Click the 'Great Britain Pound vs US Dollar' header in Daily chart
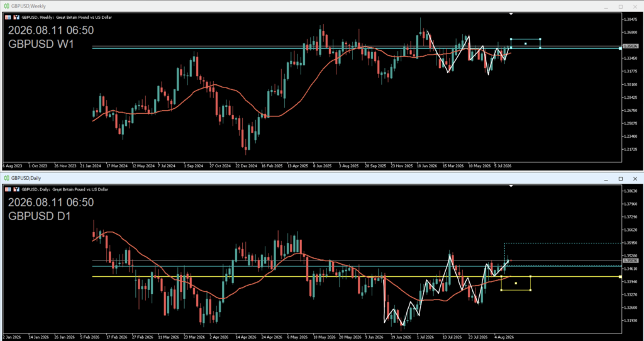This screenshot has height=341, width=644. pos(80,189)
